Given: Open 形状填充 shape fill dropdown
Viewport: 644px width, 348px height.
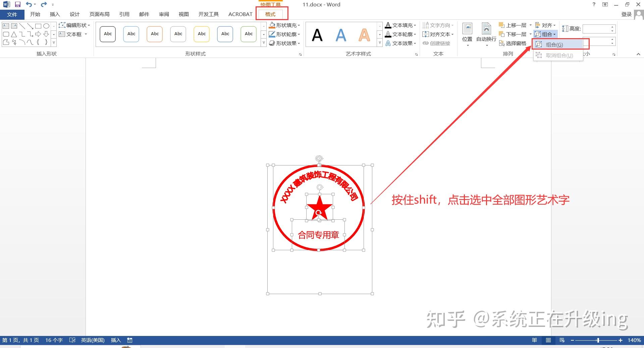Looking at the screenshot, I should pos(284,25).
